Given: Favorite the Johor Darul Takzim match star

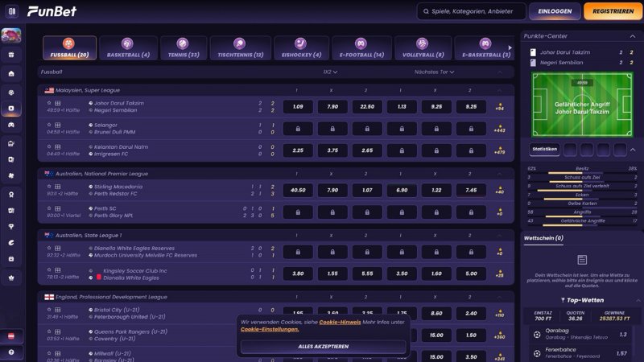Looking at the screenshot, I should 49,103.
